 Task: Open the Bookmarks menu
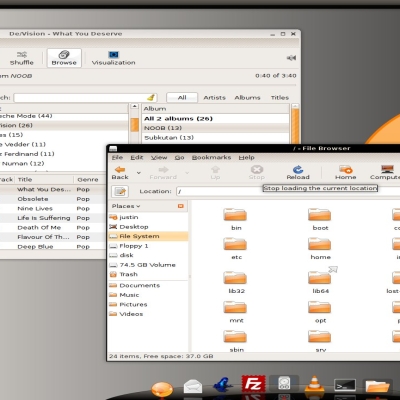coord(211,157)
